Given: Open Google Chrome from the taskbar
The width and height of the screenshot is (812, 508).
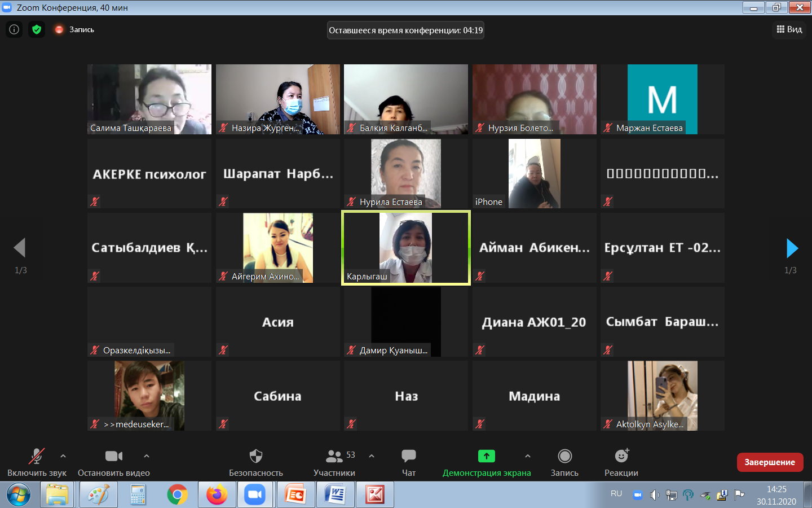Looking at the screenshot, I should tap(177, 495).
